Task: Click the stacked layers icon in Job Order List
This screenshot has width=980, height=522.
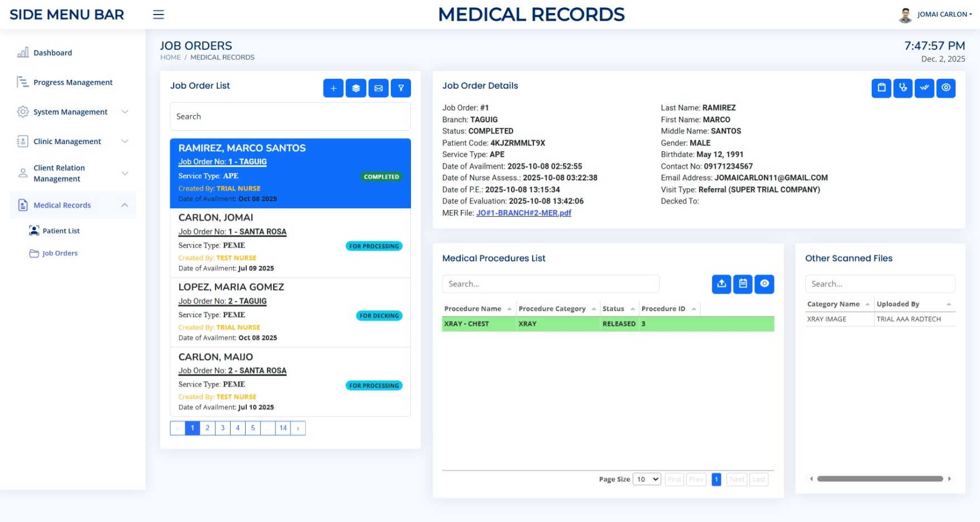Action: [x=356, y=88]
